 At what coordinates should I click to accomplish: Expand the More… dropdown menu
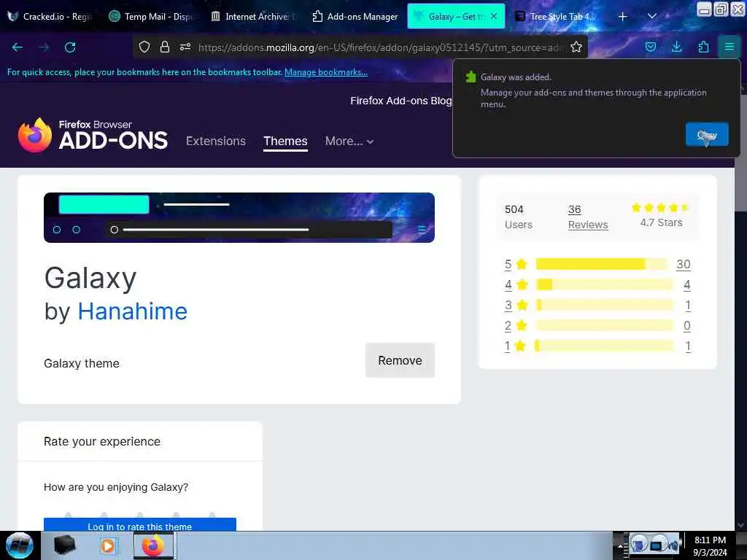pos(349,141)
